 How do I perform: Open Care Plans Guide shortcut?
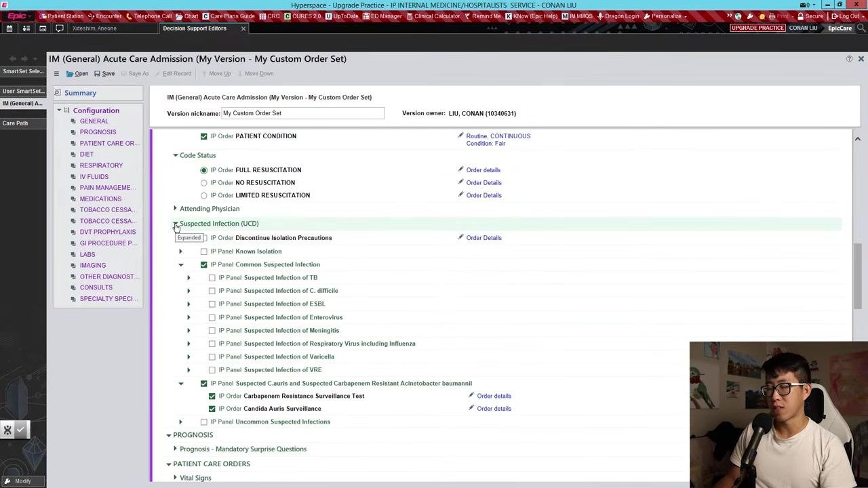point(229,16)
